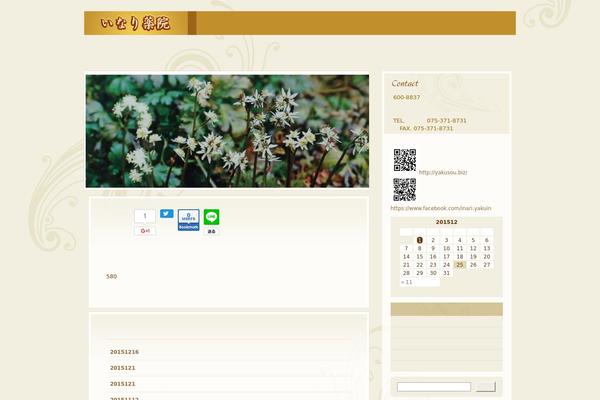Viewport: 600px width, 400px height.
Task: Click the TEL number 075-371-8731
Action: (x=447, y=121)
